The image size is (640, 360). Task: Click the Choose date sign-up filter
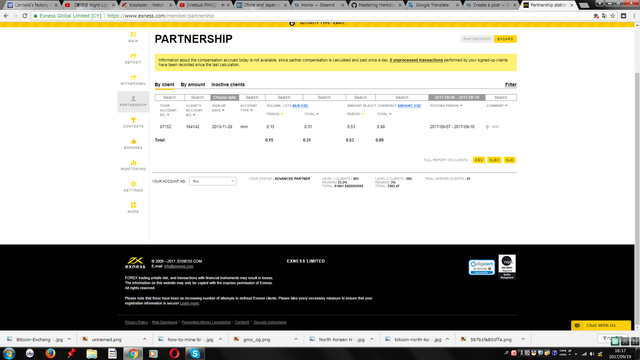[224, 97]
